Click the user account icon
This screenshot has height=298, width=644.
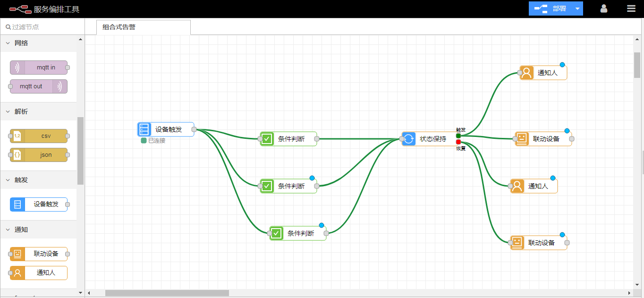(x=603, y=9)
